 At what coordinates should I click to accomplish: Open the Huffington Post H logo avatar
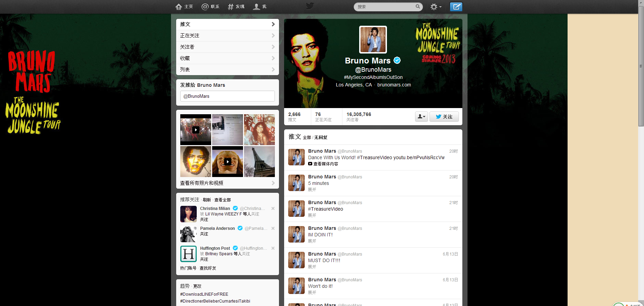tap(189, 254)
